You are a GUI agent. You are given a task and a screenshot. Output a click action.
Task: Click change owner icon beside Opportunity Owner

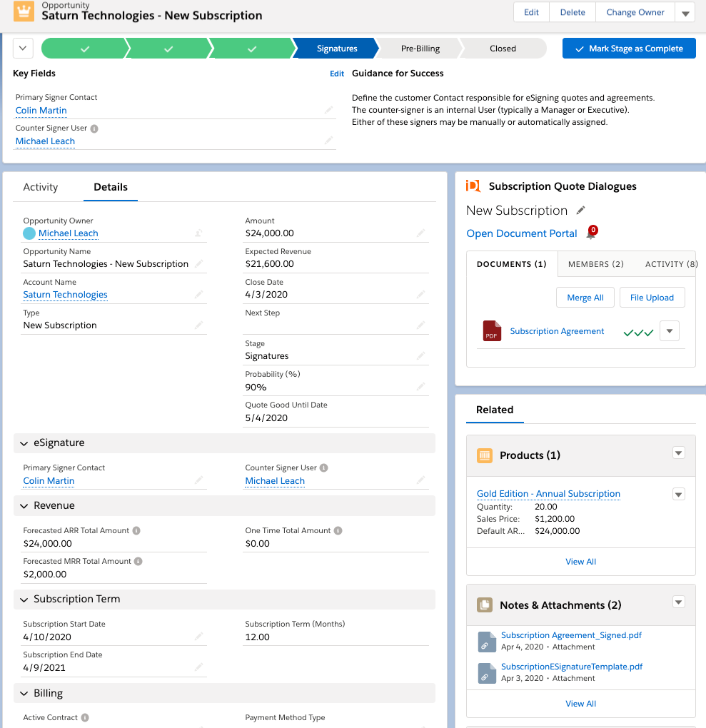tap(198, 233)
